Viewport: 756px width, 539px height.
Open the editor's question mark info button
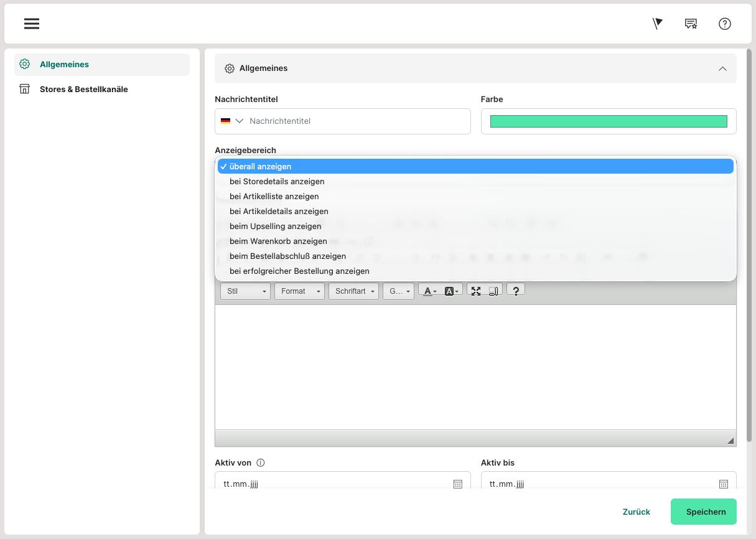[516, 291]
